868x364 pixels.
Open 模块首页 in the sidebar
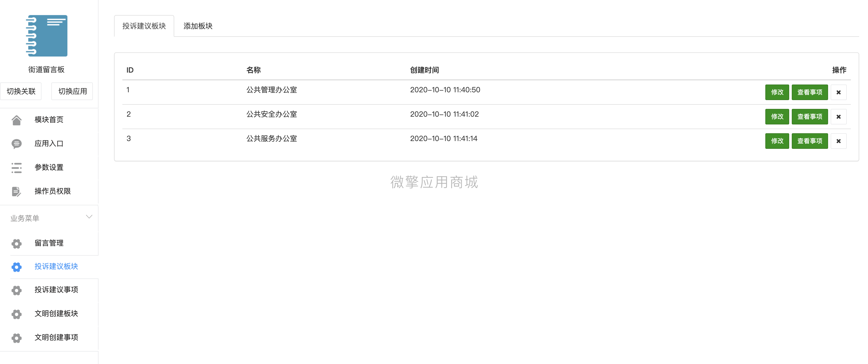pos(49,120)
